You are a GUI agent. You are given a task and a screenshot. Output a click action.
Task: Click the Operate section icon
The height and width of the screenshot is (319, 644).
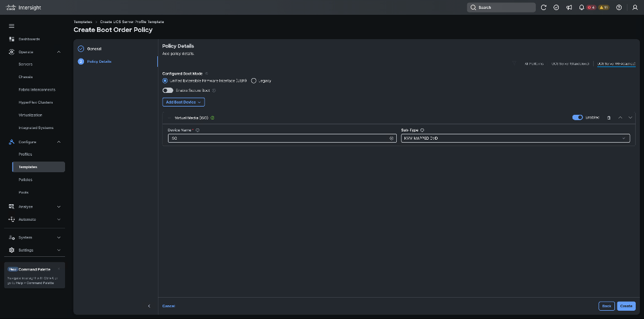click(11, 52)
